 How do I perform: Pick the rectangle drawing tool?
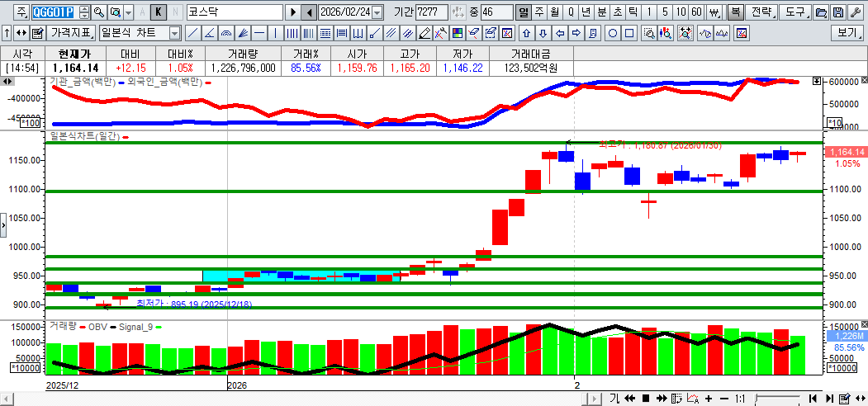[630, 33]
